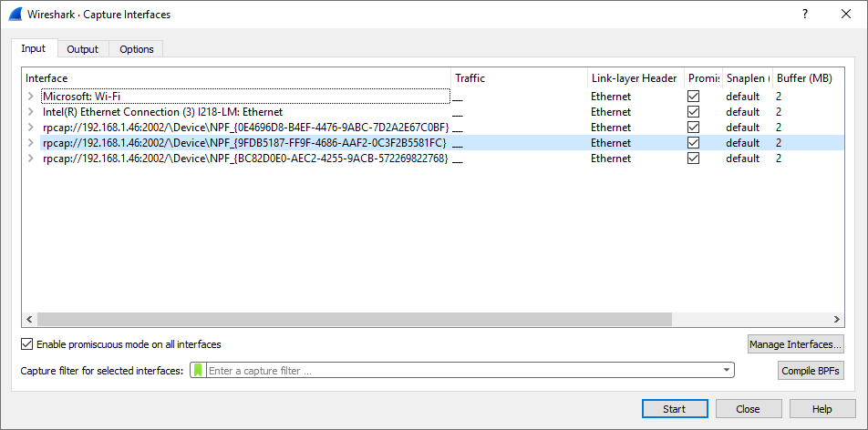Toggle promiscuous checkbox for Intel I218-LM Ethernet
The image size is (868, 430).
[693, 112]
